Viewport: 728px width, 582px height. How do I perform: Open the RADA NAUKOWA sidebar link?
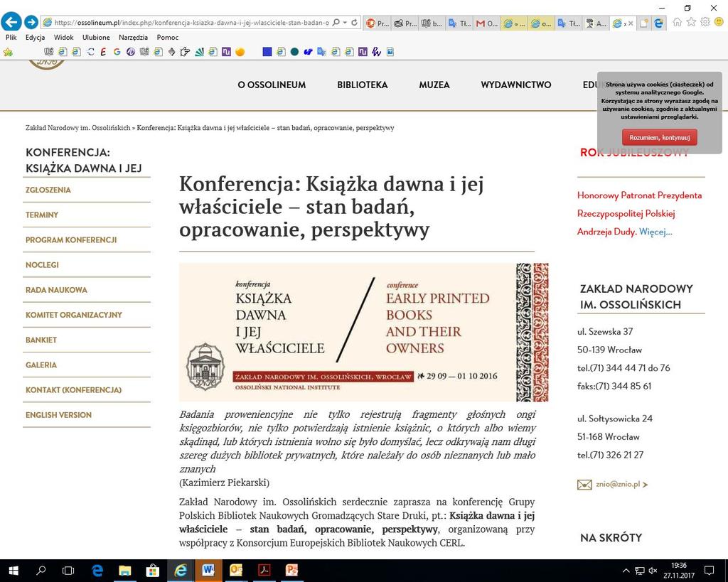56,290
